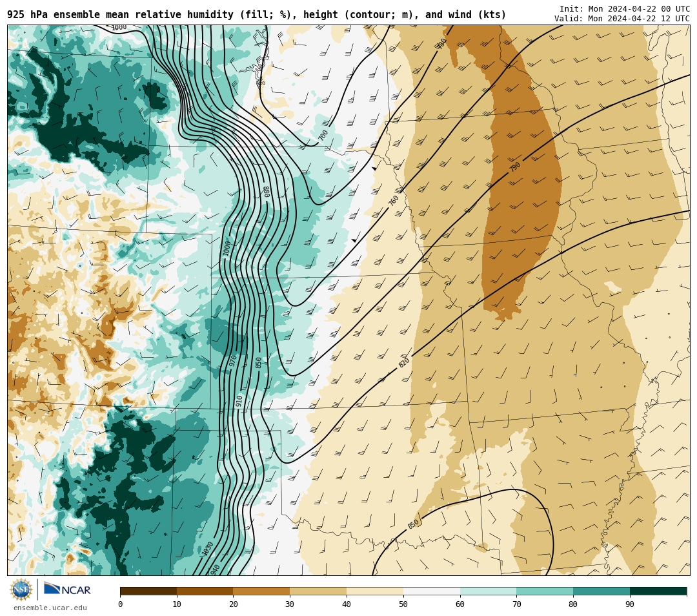Click the '30' tick label under the colorbar
This screenshot has height=616, width=697.
point(290,604)
